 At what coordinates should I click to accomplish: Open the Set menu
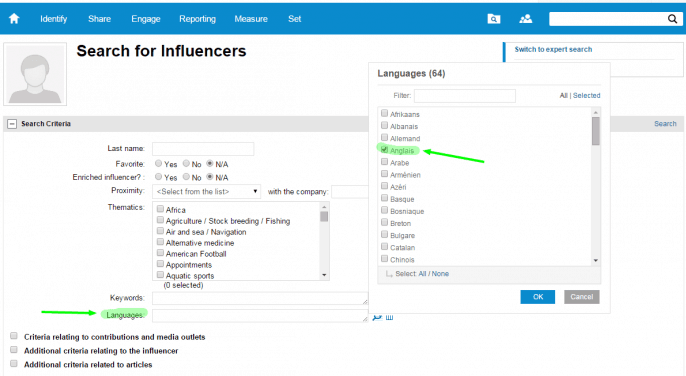(x=294, y=19)
